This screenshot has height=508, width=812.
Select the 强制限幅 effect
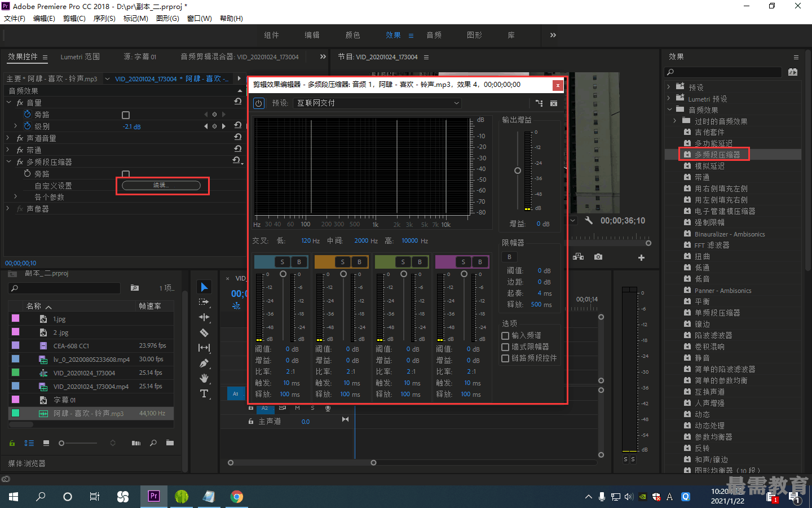[709, 222]
